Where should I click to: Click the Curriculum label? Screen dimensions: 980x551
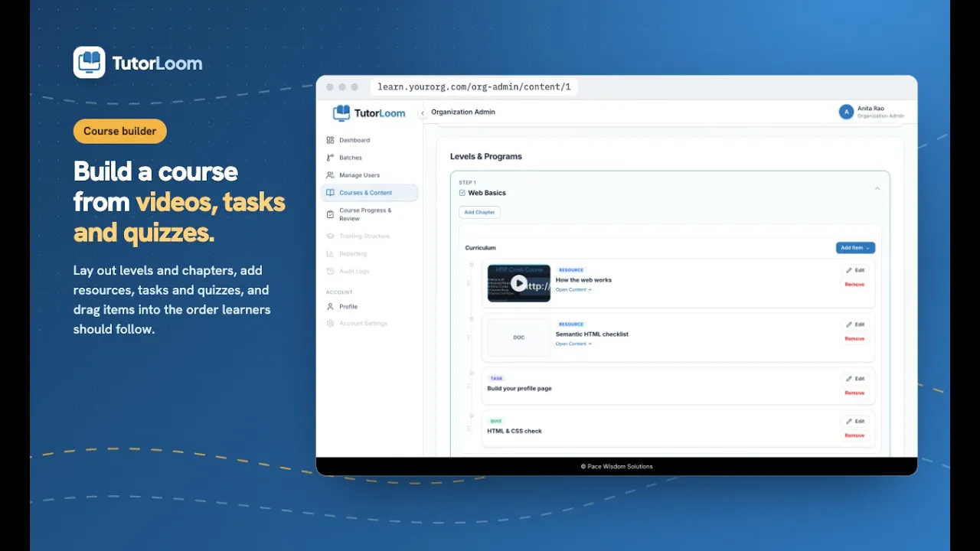click(x=480, y=248)
